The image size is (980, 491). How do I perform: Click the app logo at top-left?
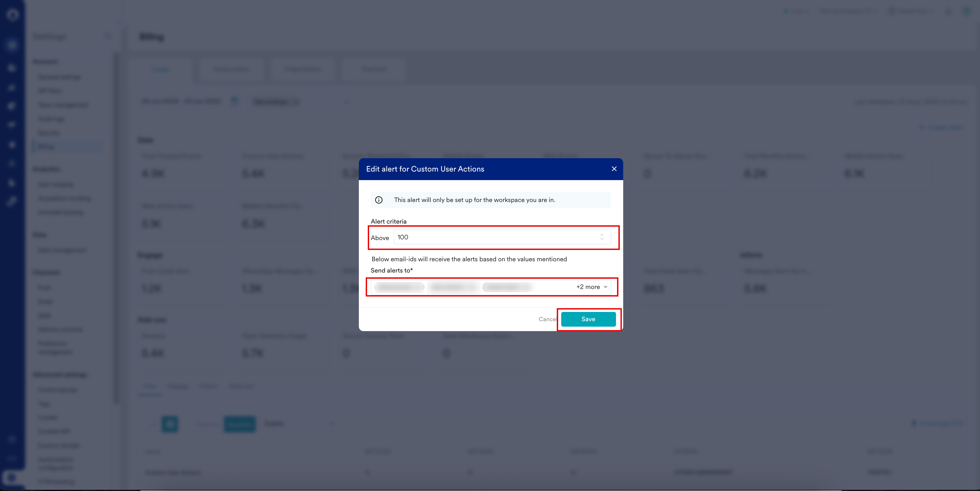coord(13,15)
